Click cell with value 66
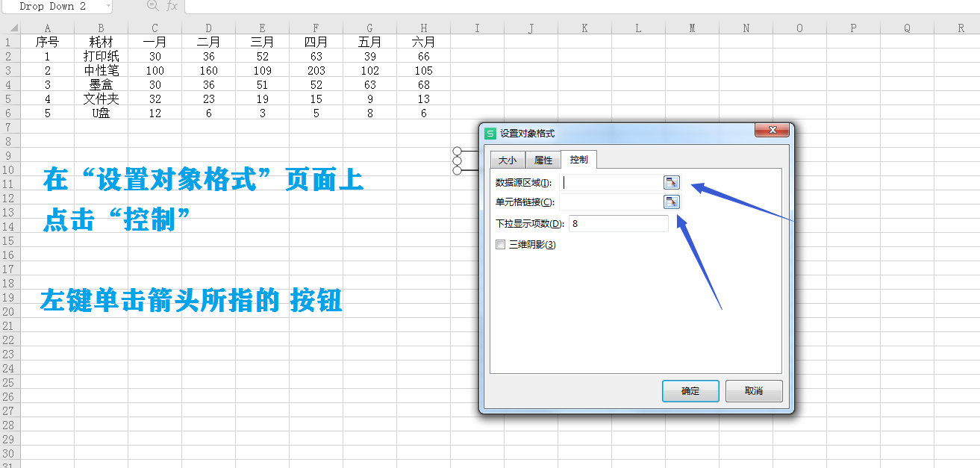The image size is (980, 468). 423,56
